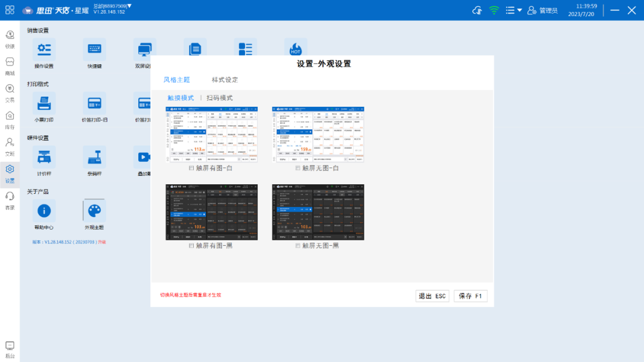Screen dimensions: 644x362
Task: Click the 操作设置 settings icon
Action: coord(44,51)
